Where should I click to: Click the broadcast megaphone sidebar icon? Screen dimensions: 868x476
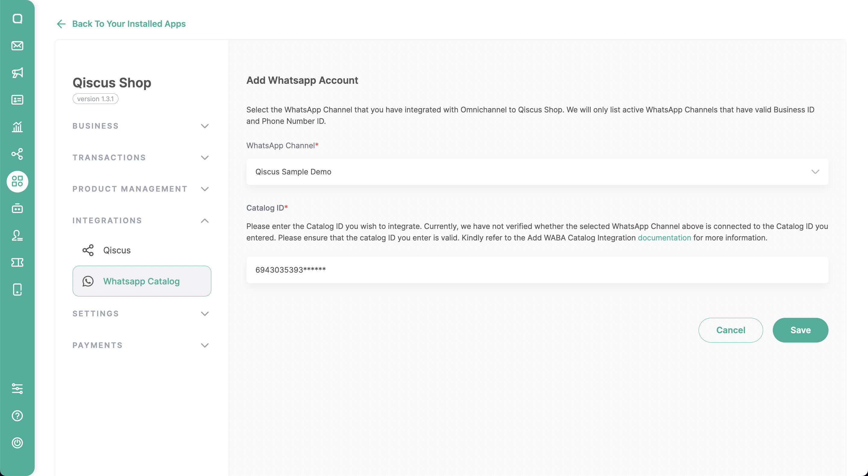(x=17, y=73)
